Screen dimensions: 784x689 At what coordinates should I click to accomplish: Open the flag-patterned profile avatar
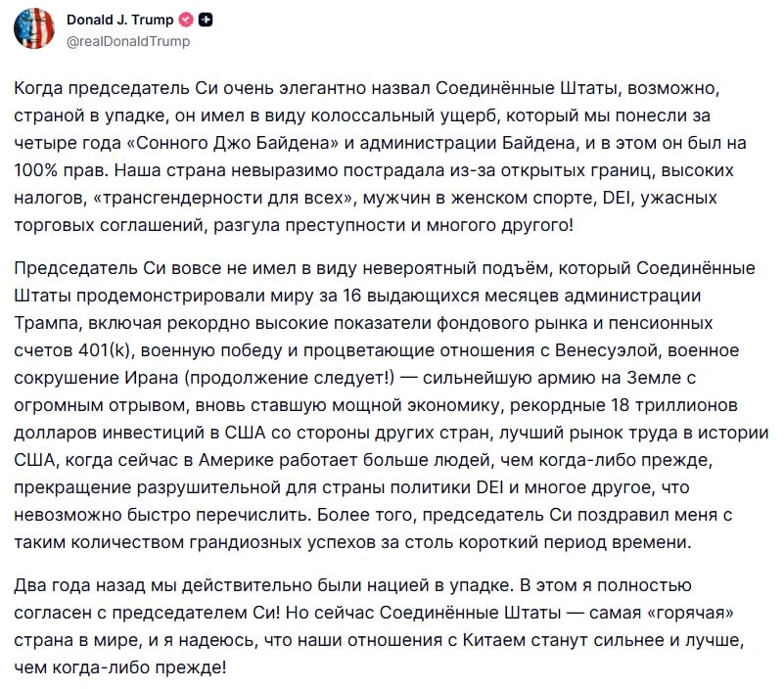click(34, 28)
